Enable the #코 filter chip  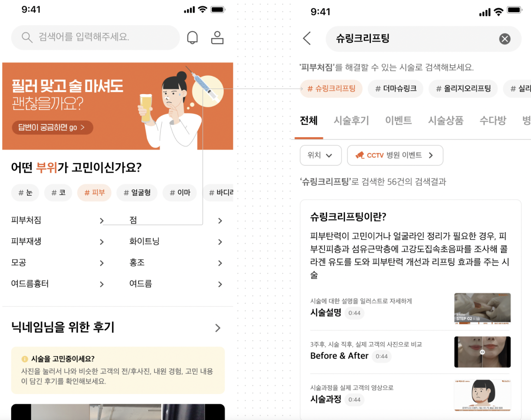tap(58, 193)
